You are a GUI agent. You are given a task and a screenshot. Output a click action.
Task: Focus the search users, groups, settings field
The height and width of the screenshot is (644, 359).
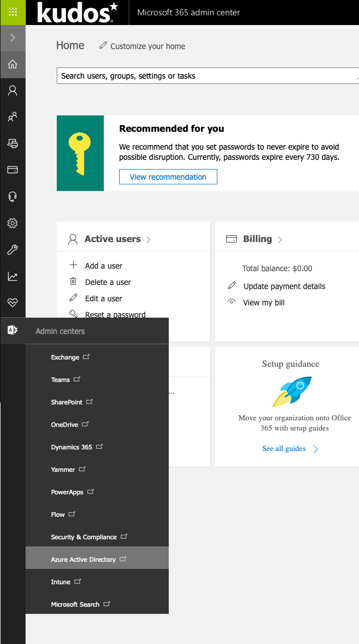(208, 76)
